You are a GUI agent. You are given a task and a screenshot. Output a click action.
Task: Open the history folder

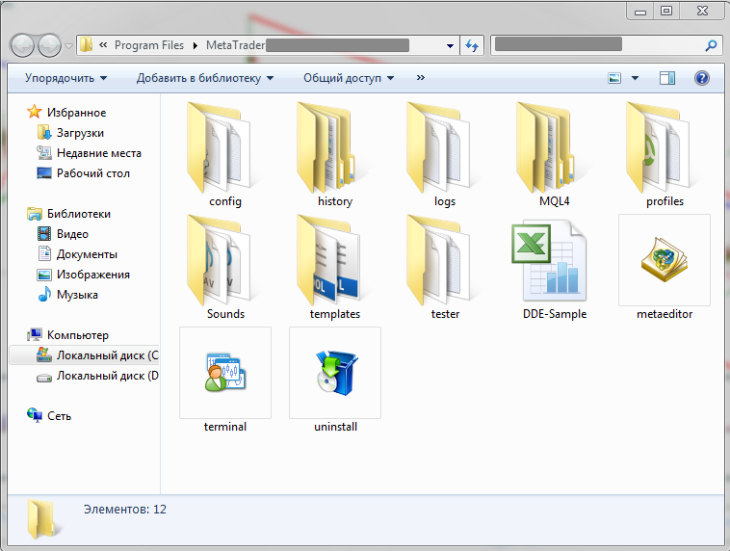pos(335,154)
